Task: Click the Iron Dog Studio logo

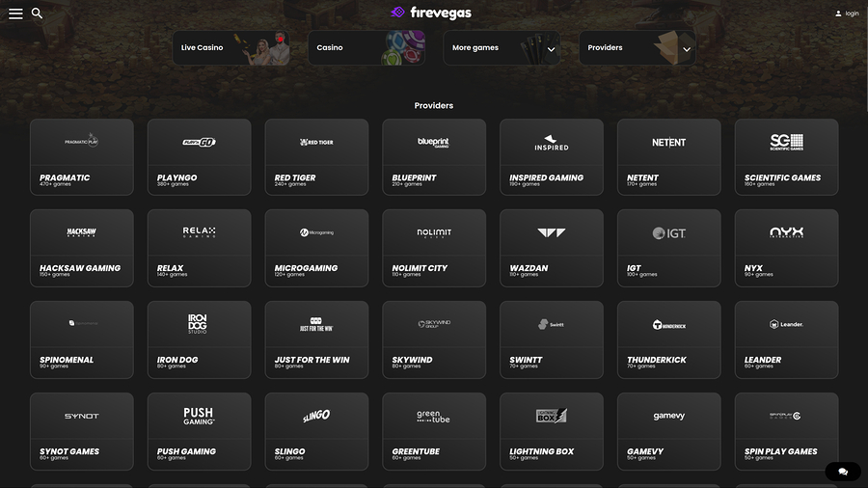Action: (198, 324)
